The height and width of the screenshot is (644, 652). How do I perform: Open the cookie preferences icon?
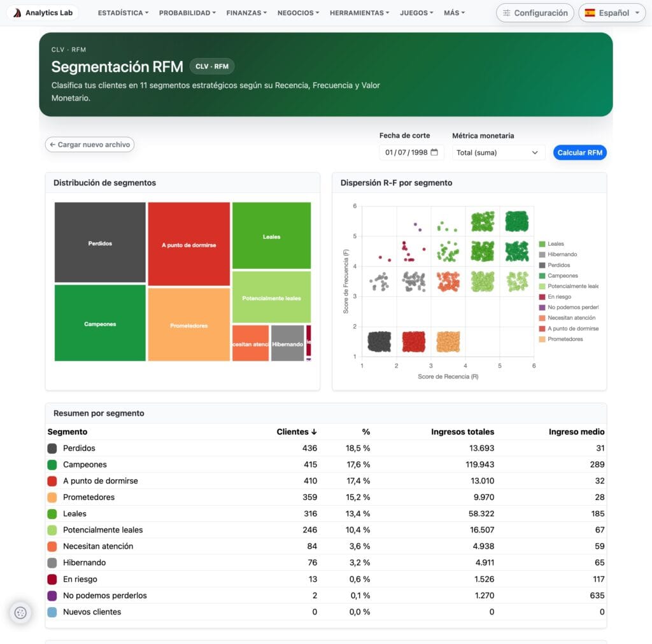pyautogui.click(x=20, y=612)
